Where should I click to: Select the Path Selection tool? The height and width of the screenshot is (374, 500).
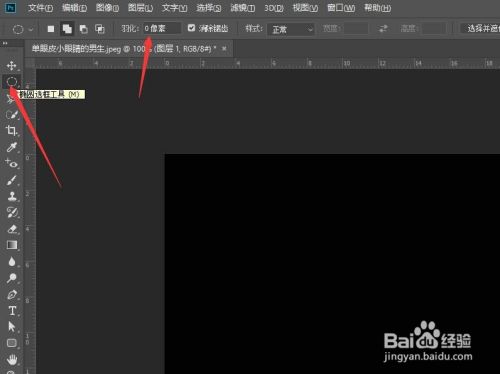(x=12, y=327)
